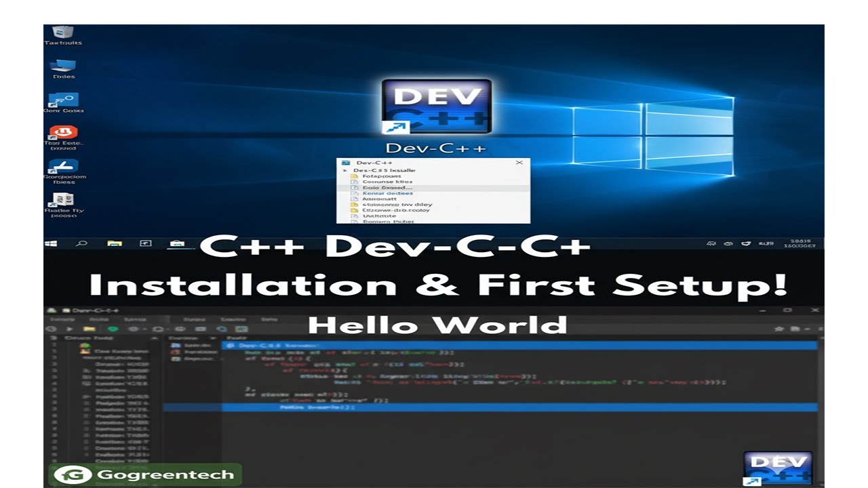Open File Explorer from the taskbar
Image resolution: width=868 pixels, height=488 pixels.
[115, 243]
